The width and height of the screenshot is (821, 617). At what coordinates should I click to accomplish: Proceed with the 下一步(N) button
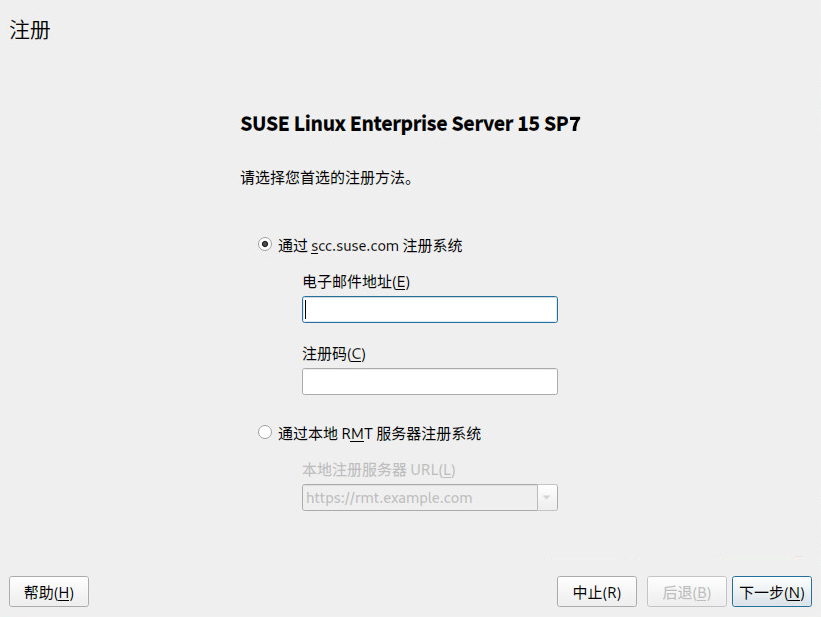pos(770,592)
